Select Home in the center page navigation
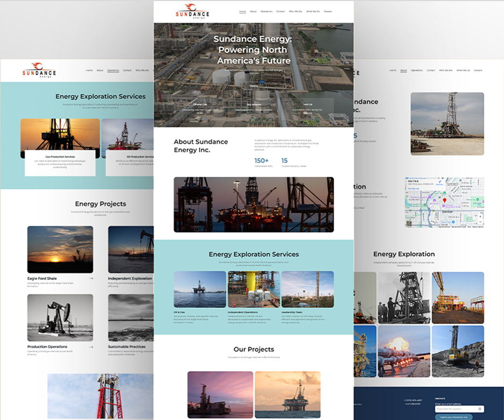 (x=242, y=11)
